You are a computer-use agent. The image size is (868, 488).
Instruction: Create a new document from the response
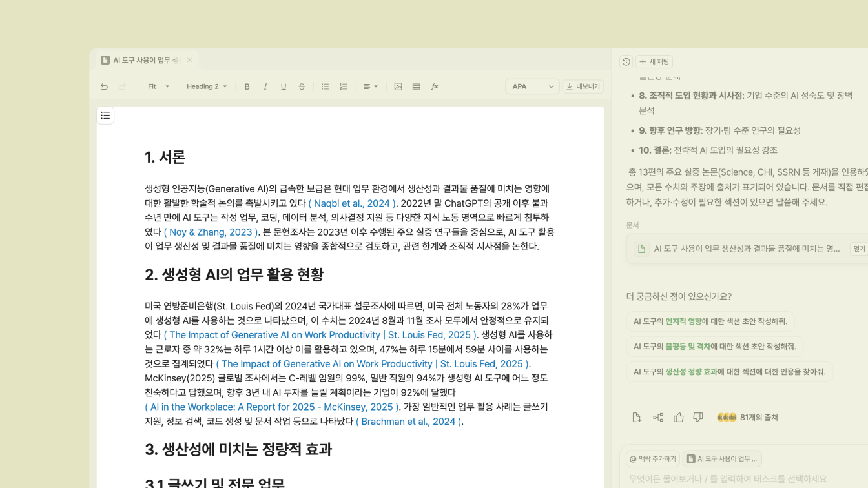(x=637, y=417)
